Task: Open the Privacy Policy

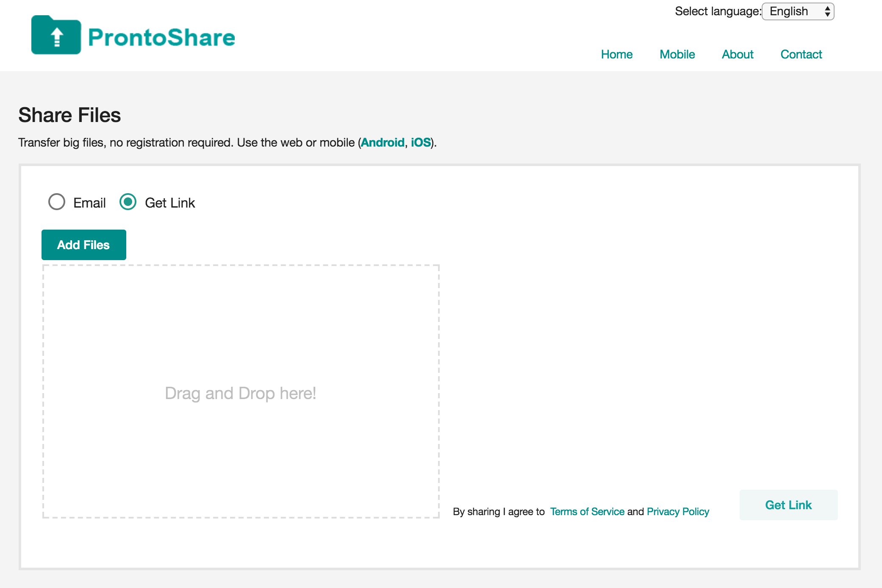Action: [677, 511]
